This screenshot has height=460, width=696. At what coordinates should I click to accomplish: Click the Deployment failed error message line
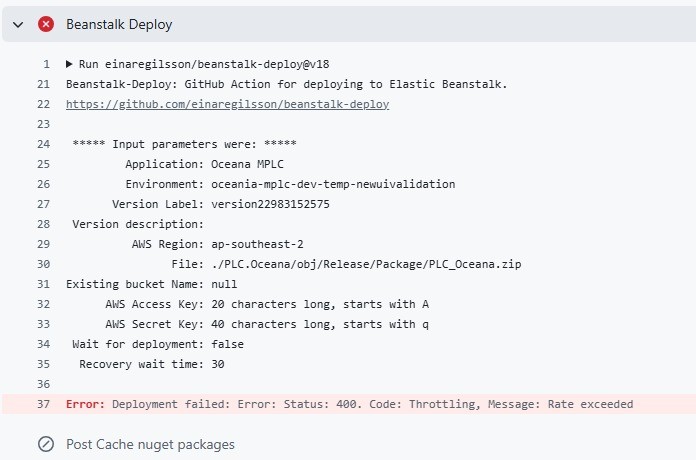point(349,404)
